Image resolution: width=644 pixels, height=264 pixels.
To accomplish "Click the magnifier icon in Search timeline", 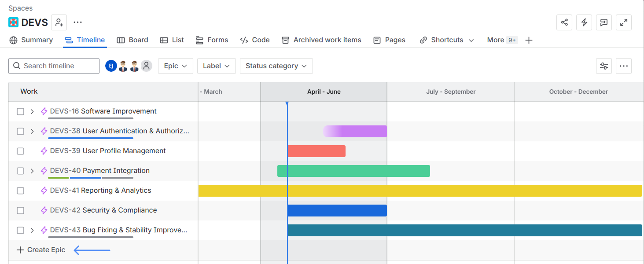I will coord(17,66).
